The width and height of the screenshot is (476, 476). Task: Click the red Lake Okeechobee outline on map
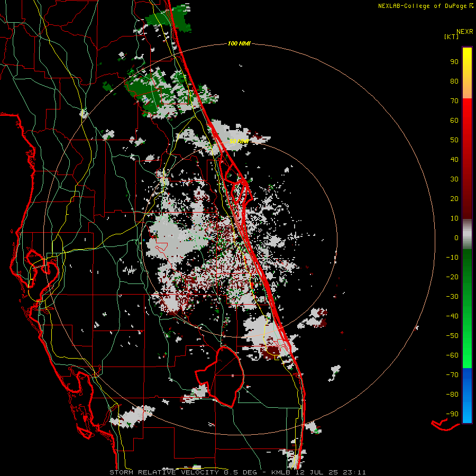pyautogui.click(x=220, y=377)
